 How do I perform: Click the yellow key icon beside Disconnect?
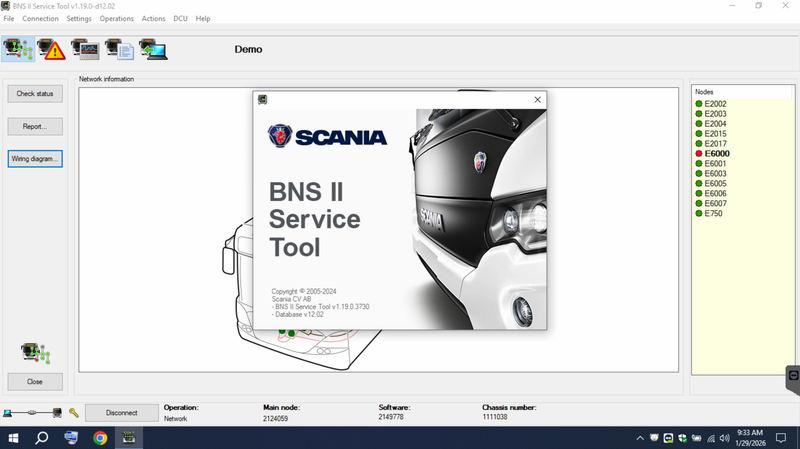click(x=74, y=412)
